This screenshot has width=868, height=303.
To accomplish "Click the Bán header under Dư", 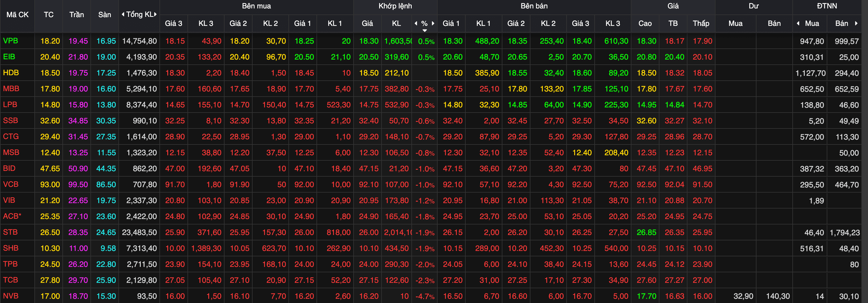I will 774,23.
